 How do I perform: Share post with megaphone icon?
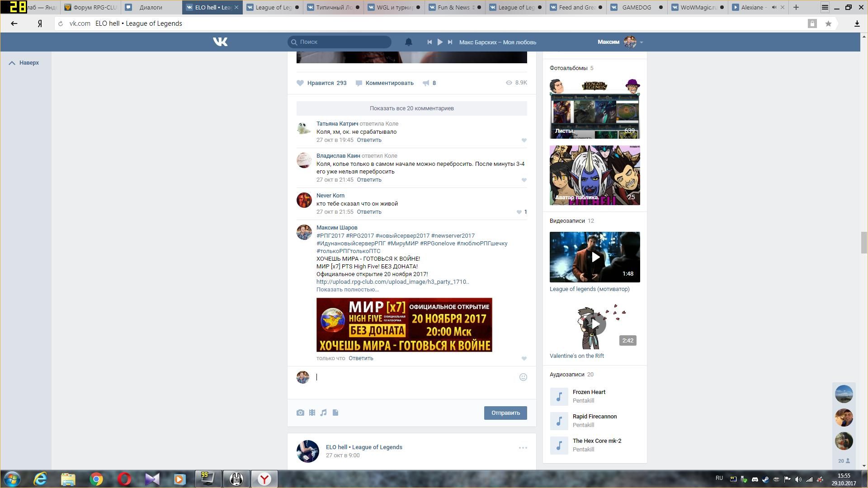(429, 83)
